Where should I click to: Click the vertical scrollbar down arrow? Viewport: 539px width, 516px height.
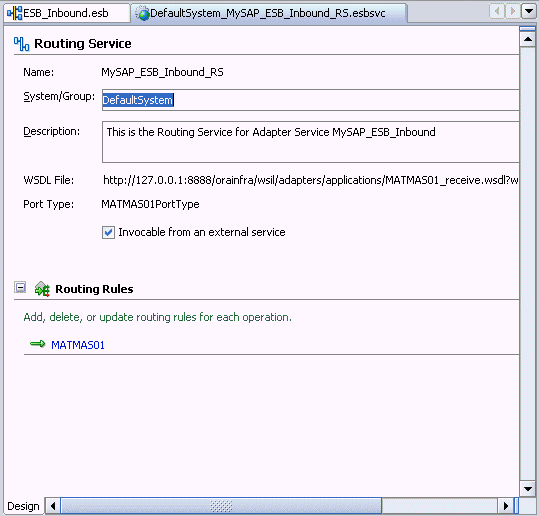click(x=528, y=488)
